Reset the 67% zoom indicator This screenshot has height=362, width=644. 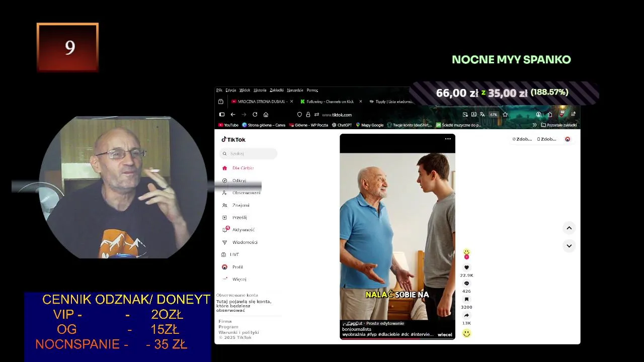coord(494,115)
